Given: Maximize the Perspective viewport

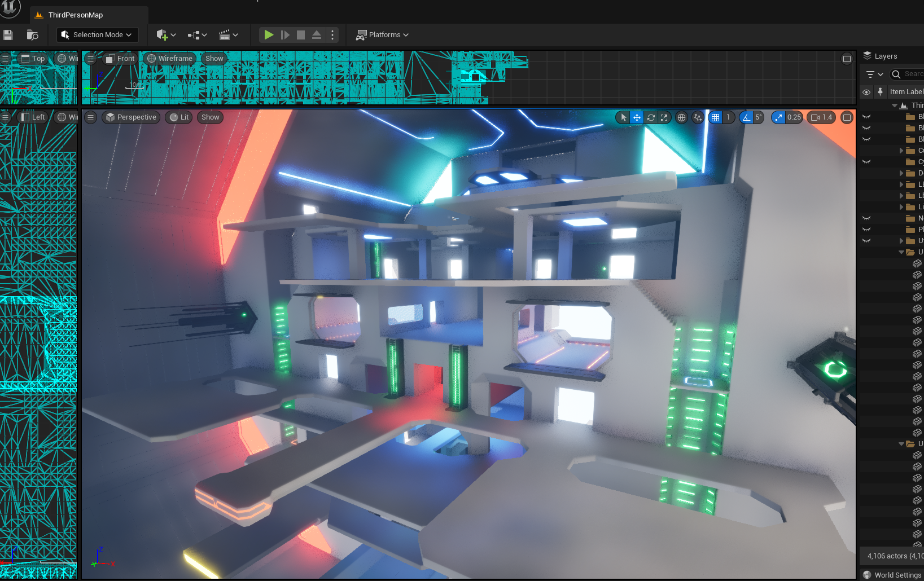Looking at the screenshot, I should [847, 117].
